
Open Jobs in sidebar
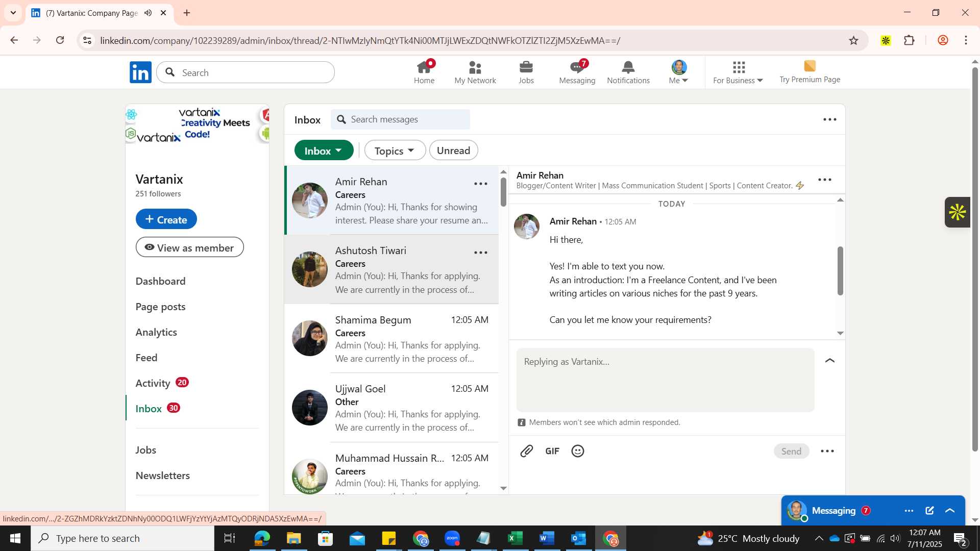(x=146, y=450)
